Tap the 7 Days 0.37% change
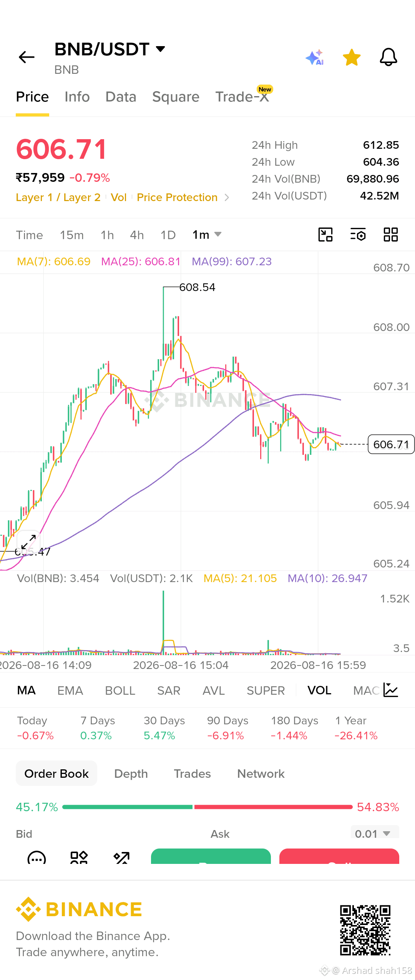The height and width of the screenshot is (980, 415). coord(98,728)
